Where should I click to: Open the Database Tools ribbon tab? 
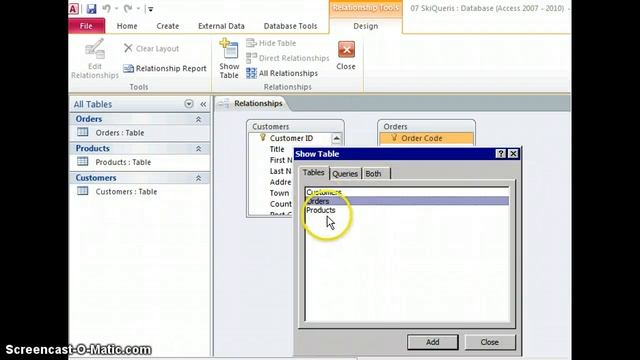pyautogui.click(x=290, y=26)
